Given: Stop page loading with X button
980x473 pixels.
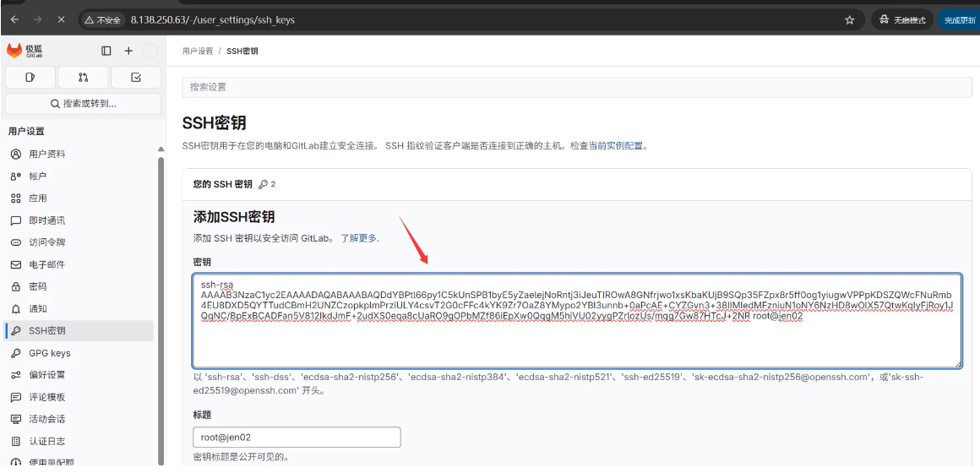Looking at the screenshot, I should [61, 20].
